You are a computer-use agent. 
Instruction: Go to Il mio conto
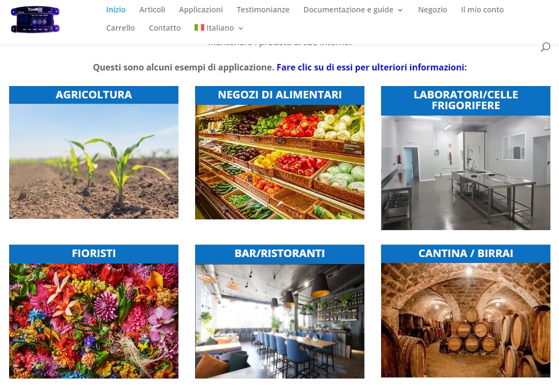[x=482, y=10]
